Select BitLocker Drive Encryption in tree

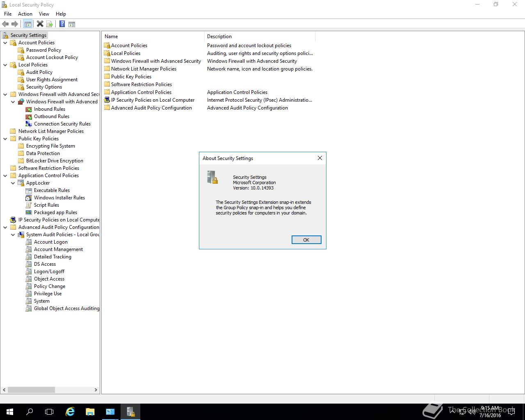coord(55,161)
